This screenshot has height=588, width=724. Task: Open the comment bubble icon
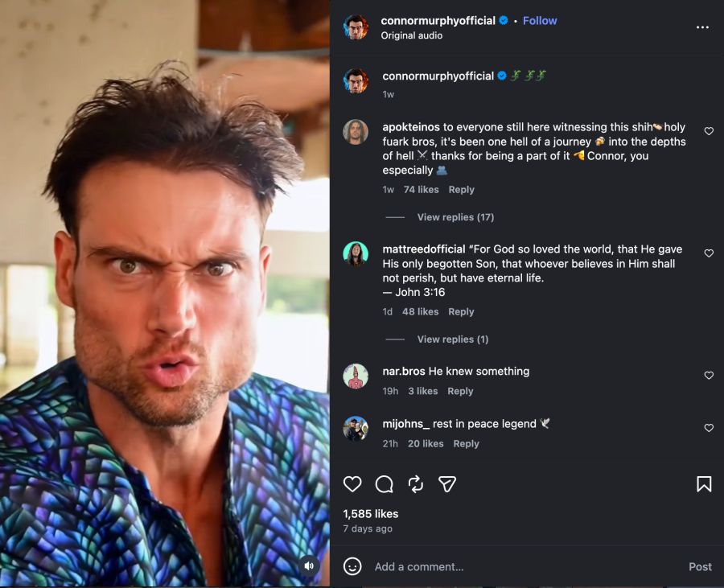pyautogui.click(x=385, y=483)
